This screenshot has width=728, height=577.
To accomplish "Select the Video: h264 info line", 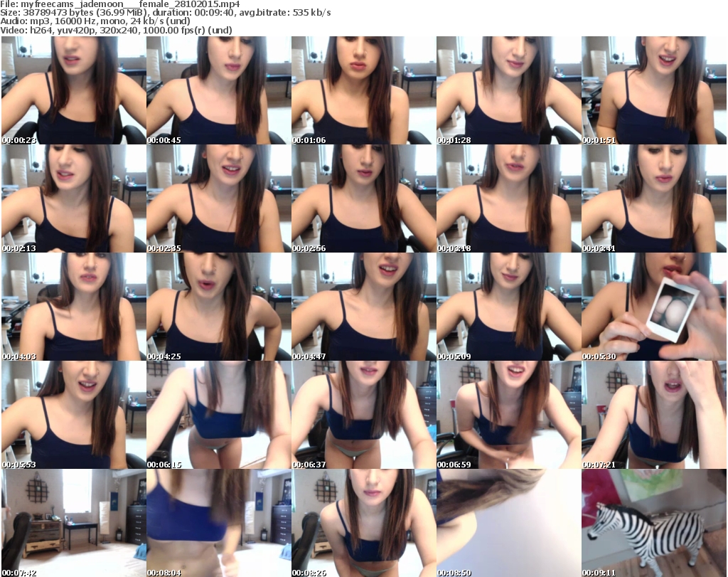I will (116, 31).
